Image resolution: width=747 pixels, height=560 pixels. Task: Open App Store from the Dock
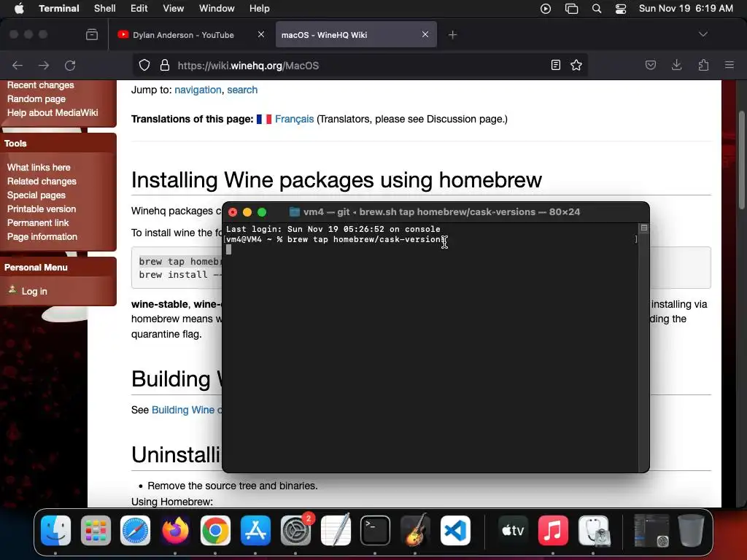coord(255,531)
